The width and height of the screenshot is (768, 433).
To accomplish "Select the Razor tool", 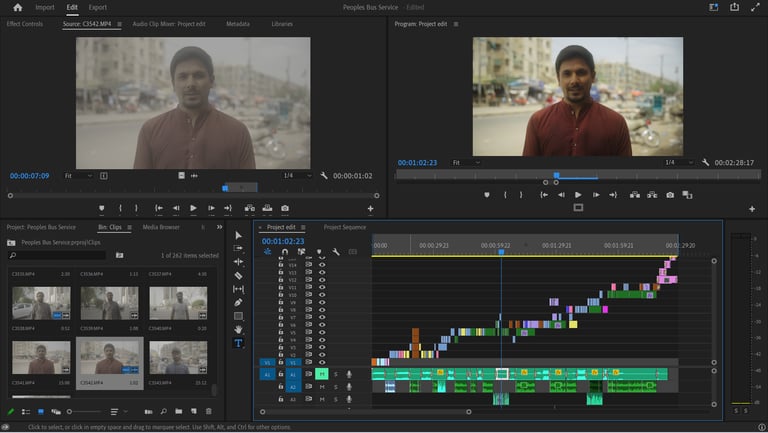I will [238, 276].
